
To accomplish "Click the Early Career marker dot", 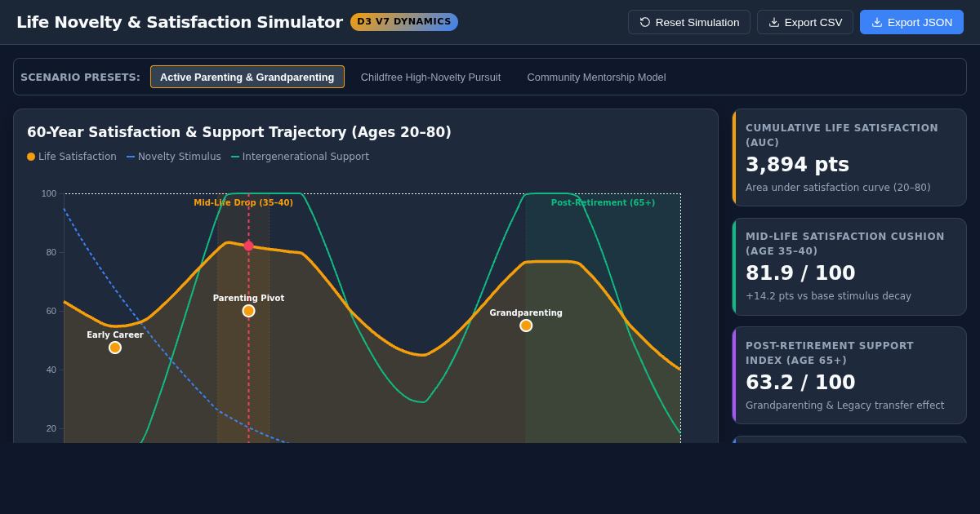I will [x=115, y=348].
